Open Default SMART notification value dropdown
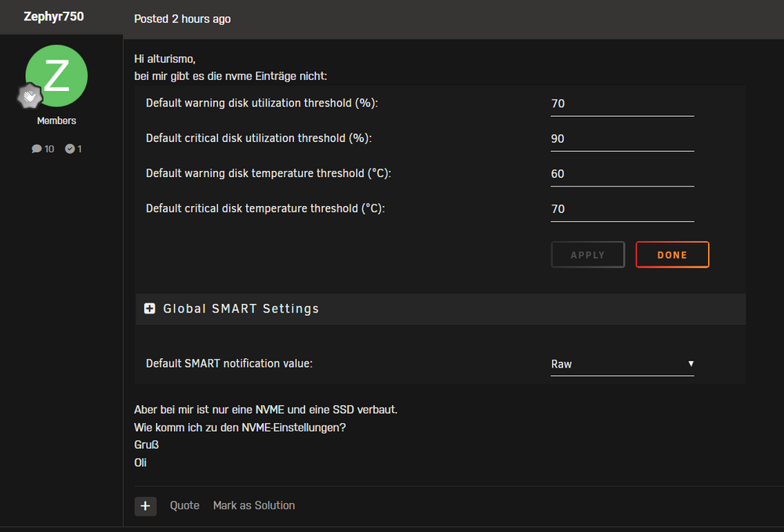 coord(622,364)
